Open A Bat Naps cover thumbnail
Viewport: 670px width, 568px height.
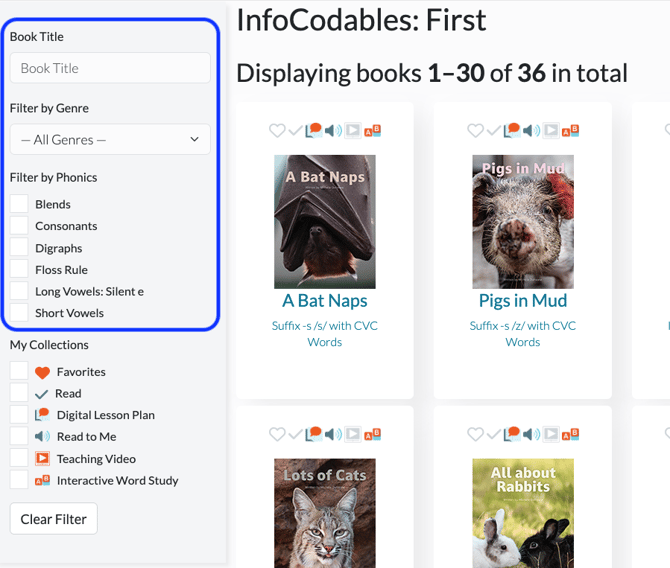(325, 221)
